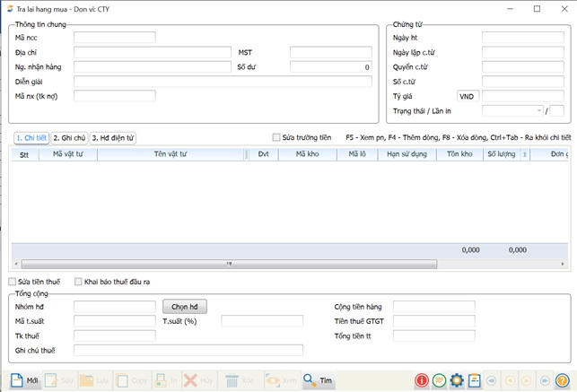
Task: Click the Tìm (Search) toolbar button
Action: (319, 380)
